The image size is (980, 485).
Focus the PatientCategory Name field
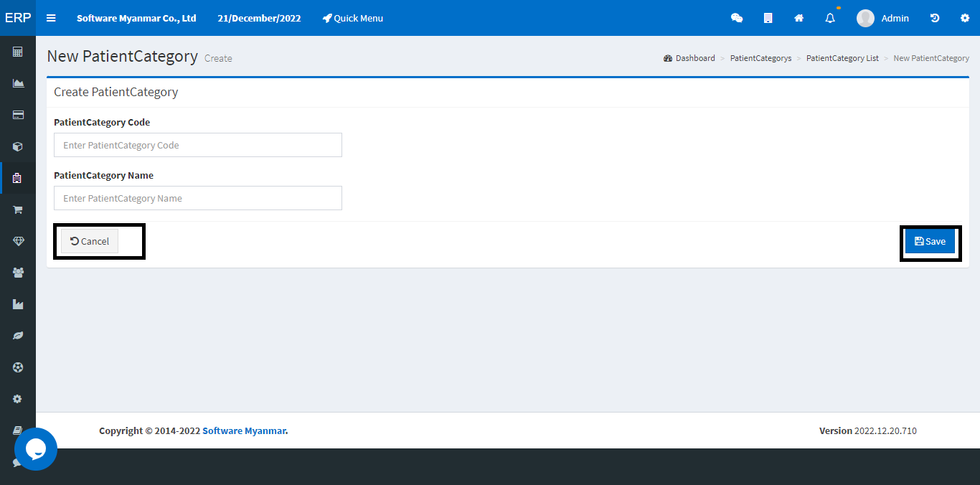pyautogui.click(x=198, y=198)
